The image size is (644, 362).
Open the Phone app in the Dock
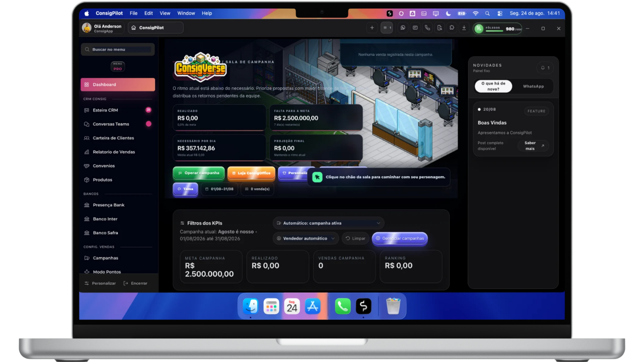click(343, 306)
